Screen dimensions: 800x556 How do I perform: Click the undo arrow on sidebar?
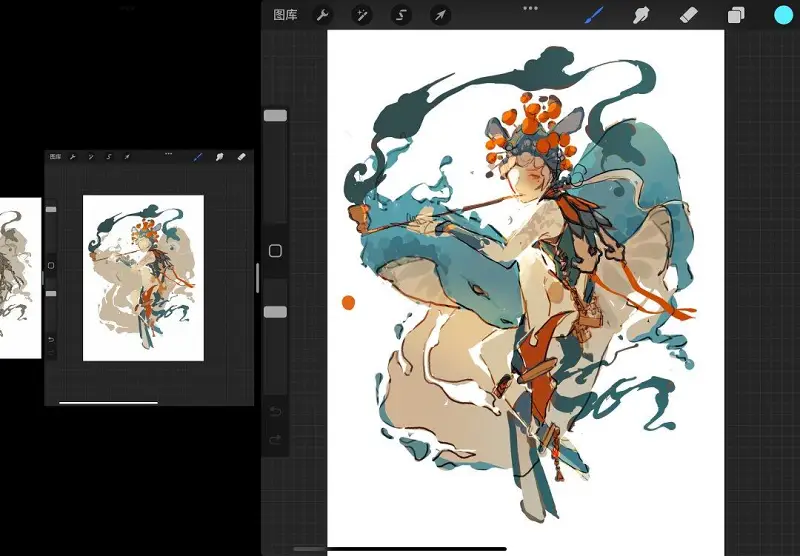coord(276,411)
